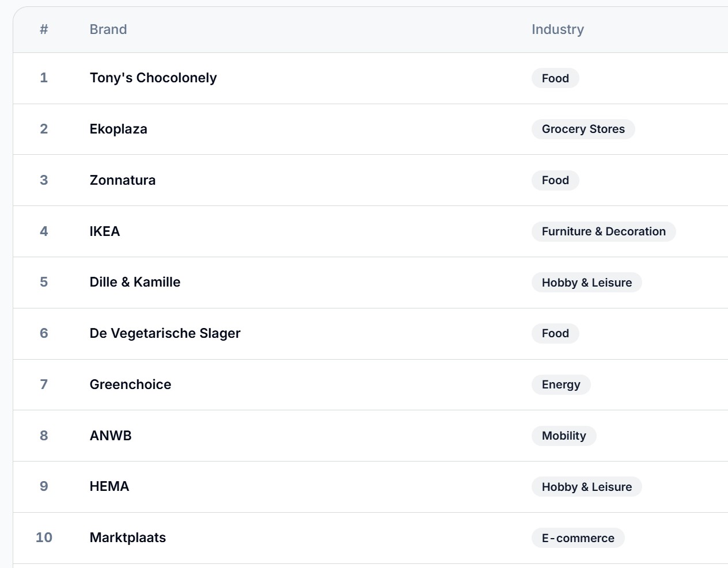This screenshot has width=728, height=568.
Task: Select the ANWB brand row
Action: pyautogui.click(x=111, y=436)
